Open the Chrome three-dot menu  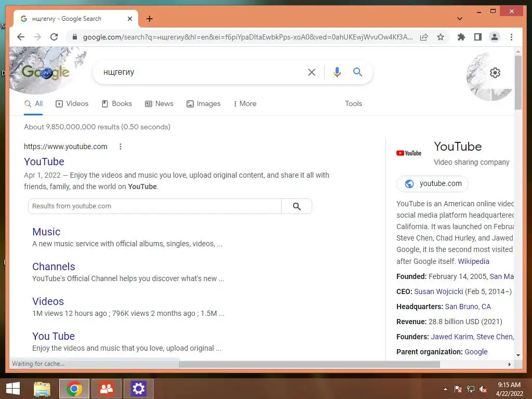click(511, 37)
